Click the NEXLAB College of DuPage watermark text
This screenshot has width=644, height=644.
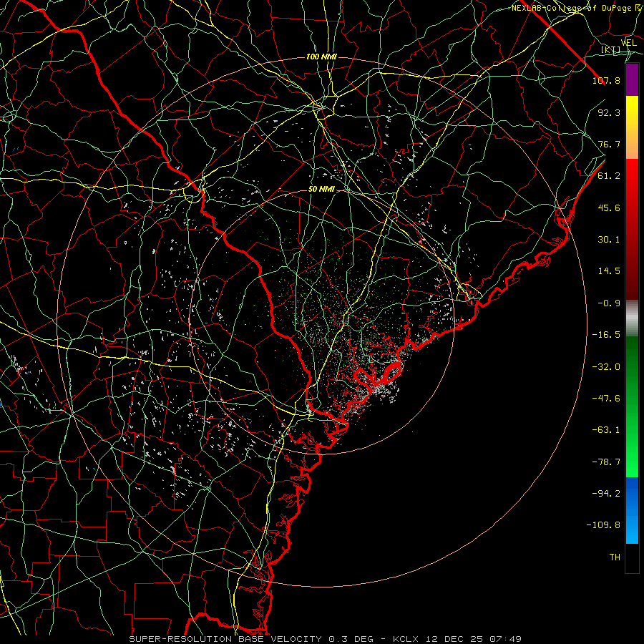[x=577, y=8]
